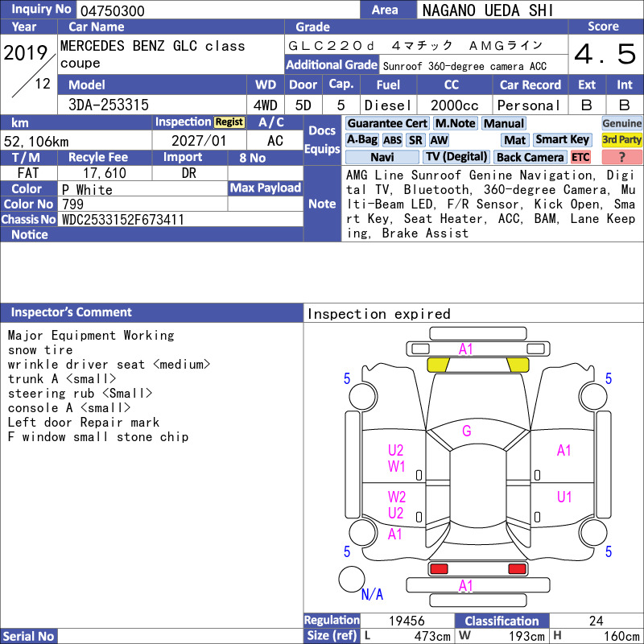
Task: Click the Manual document badge
Action: click(x=504, y=123)
